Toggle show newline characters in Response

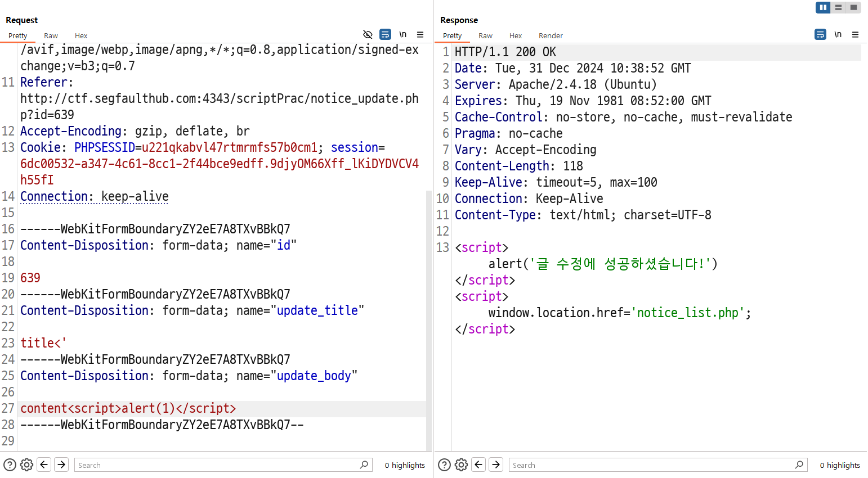point(838,35)
